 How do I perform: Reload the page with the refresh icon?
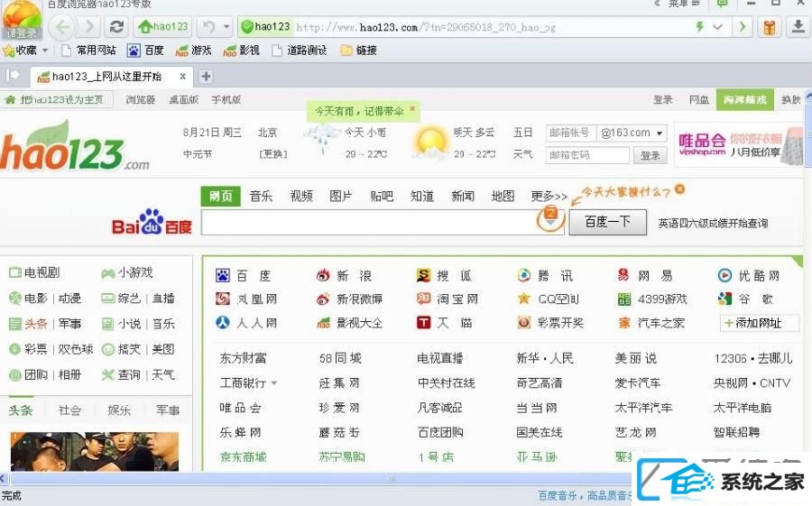116,26
